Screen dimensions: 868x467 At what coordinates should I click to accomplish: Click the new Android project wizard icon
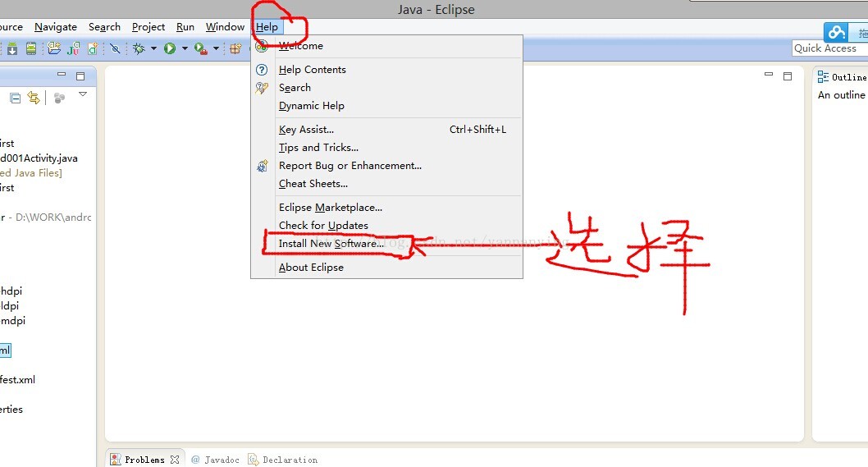(54, 48)
